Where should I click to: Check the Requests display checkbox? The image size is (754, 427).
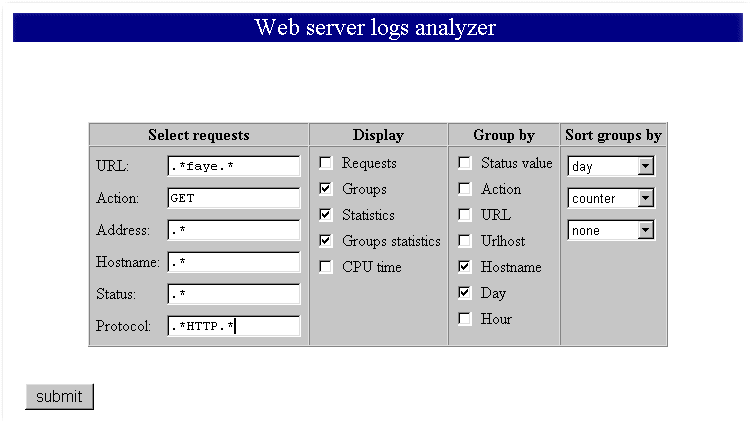[x=326, y=163]
